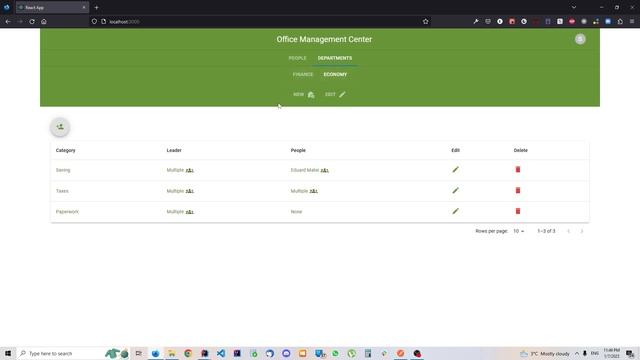Edit the Paperwork category row

pyautogui.click(x=456, y=211)
